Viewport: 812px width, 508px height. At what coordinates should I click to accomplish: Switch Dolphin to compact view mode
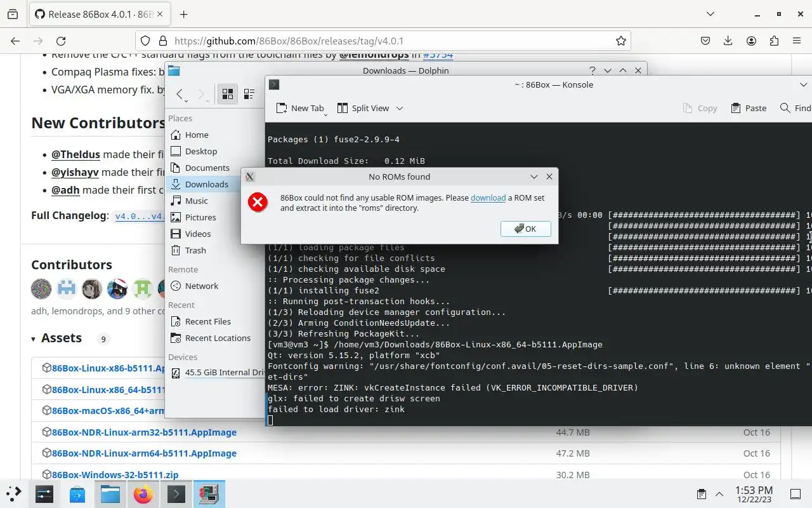pyautogui.click(x=249, y=94)
